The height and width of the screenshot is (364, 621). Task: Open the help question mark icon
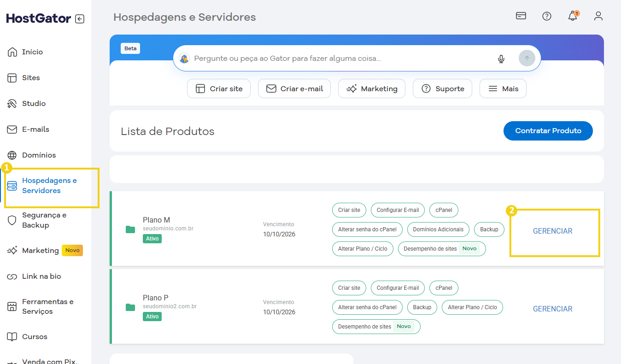547,16
